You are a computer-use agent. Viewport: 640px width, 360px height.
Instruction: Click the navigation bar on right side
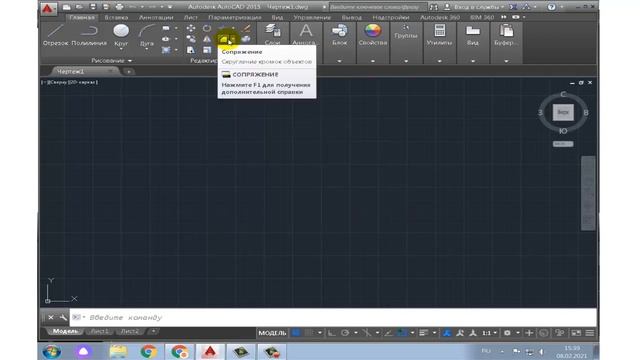[588, 193]
